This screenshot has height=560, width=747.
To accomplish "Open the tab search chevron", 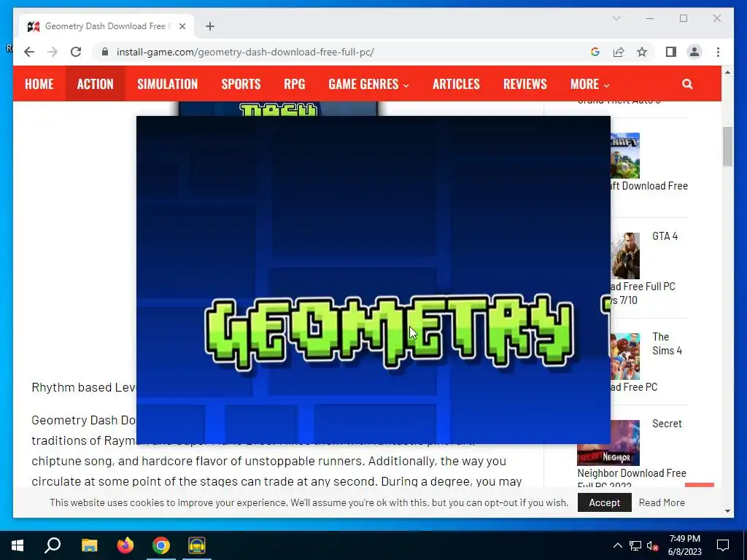I will (616, 18).
